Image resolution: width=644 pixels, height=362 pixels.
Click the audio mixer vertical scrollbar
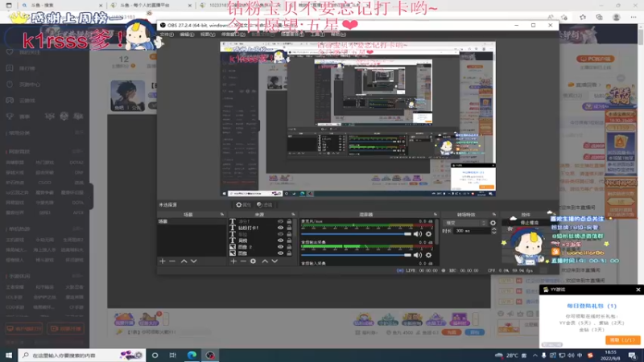(436, 232)
